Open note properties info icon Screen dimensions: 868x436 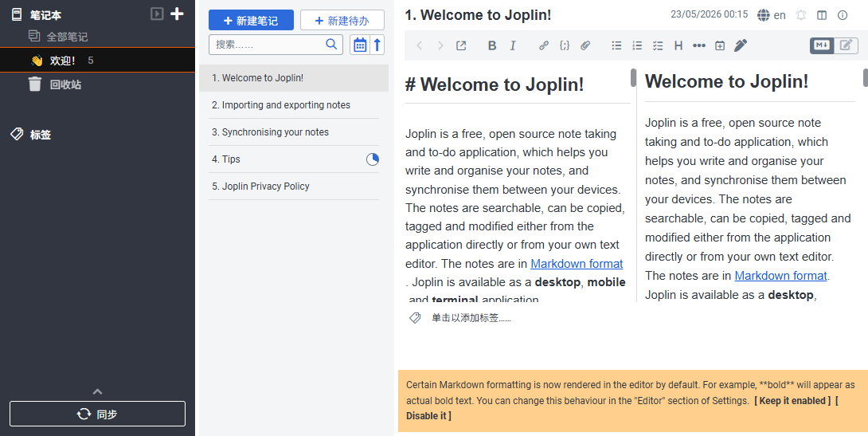(843, 15)
